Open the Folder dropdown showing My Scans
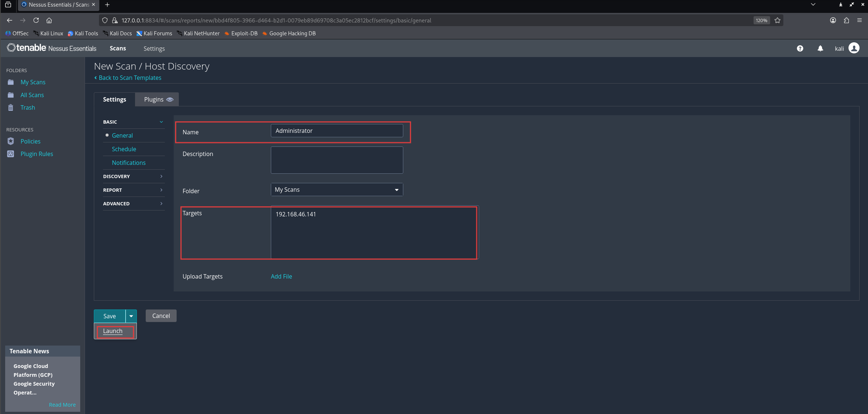Image resolution: width=868 pixels, height=414 pixels. click(337, 190)
